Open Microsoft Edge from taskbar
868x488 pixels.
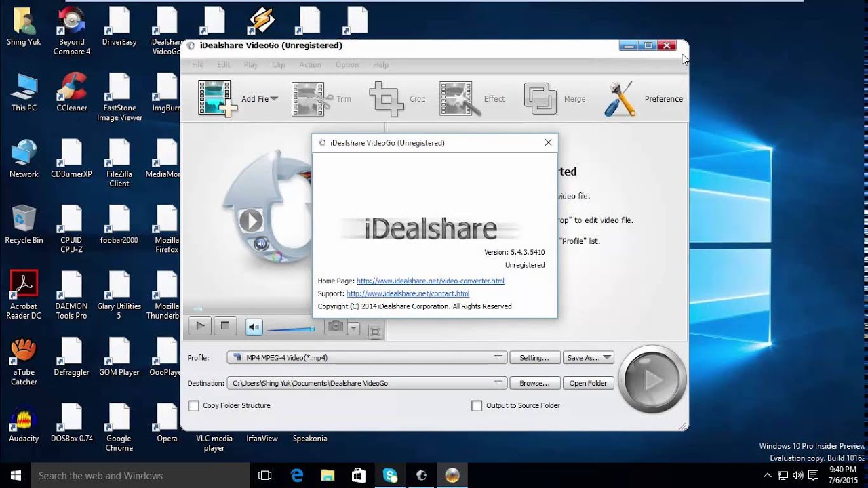[x=297, y=475]
